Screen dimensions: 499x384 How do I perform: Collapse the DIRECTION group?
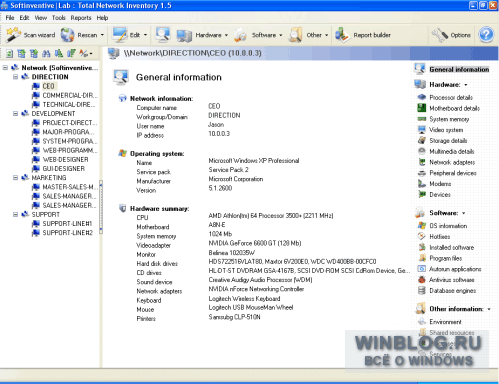click(x=15, y=77)
